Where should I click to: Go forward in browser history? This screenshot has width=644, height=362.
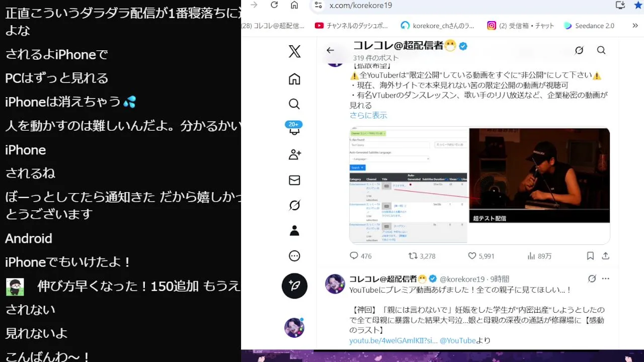point(254,5)
